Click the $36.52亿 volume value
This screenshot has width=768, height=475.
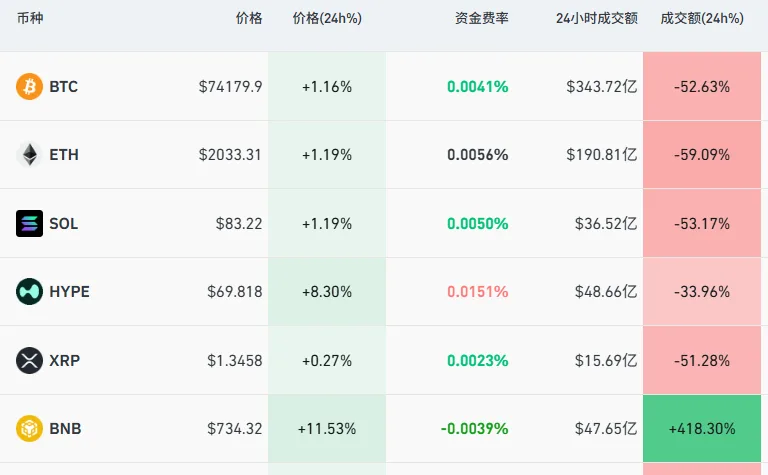click(x=606, y=224)
